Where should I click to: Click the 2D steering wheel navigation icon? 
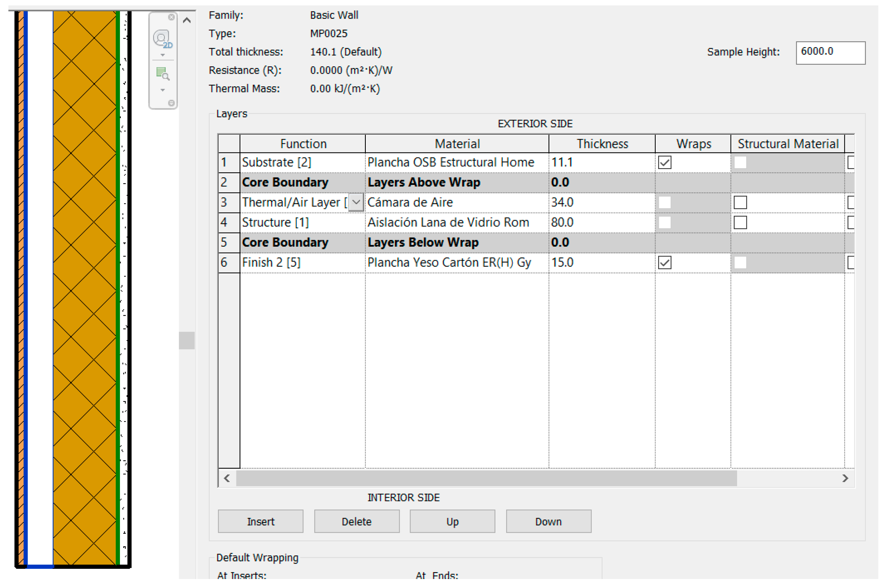163,39
